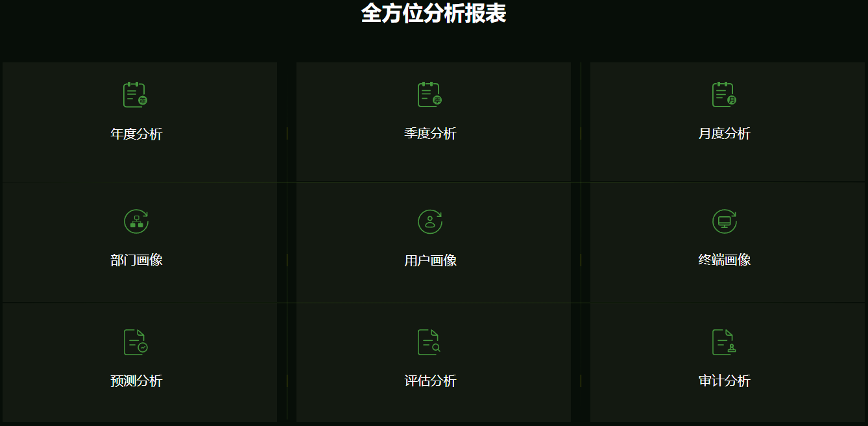Click the 评估分析 document search icon
The width and height of the screenshot is (868, 426).
pos(429,342)
